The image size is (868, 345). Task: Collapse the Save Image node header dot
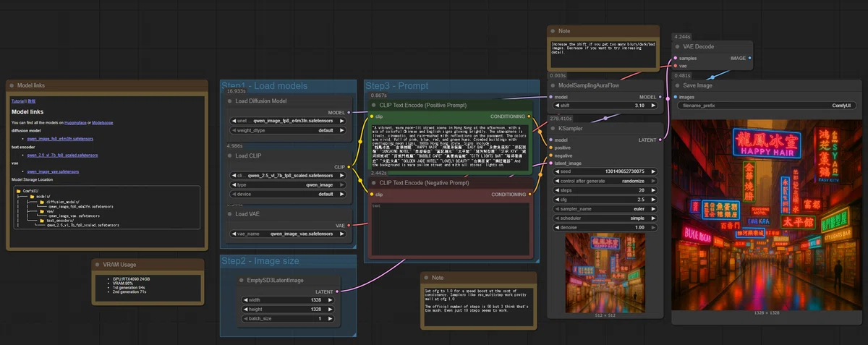point(678,85)
